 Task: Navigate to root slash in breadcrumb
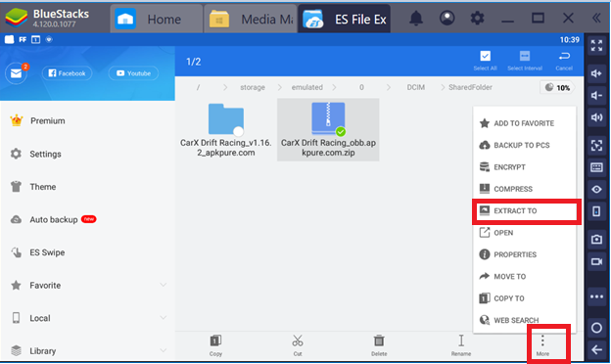[x=198, y=87]
